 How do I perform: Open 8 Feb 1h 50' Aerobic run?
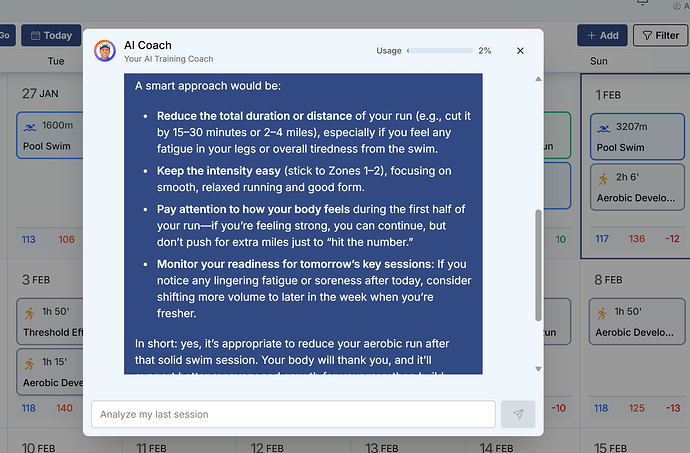(x=637, y=321)
